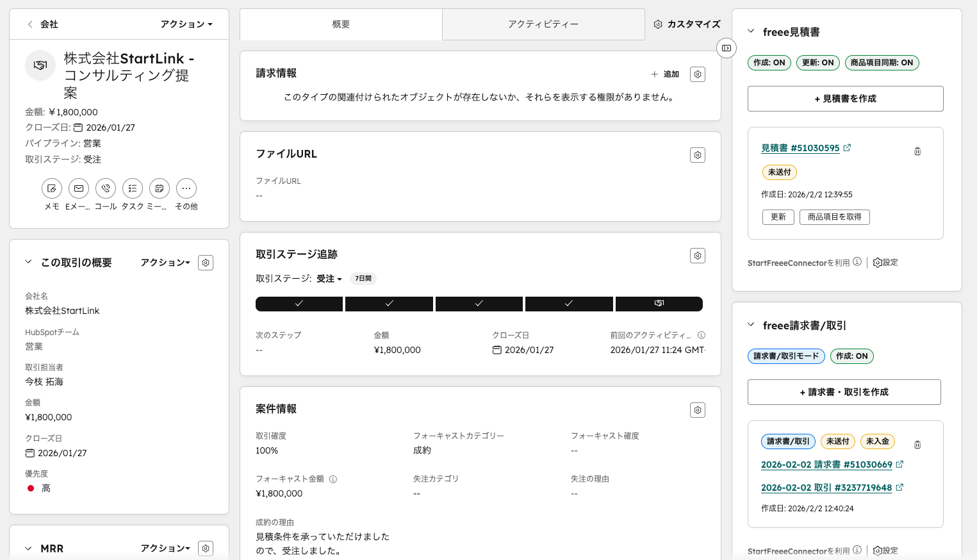
Task: Open settings gear for MRR card
Action: click(x=206, y=548)
